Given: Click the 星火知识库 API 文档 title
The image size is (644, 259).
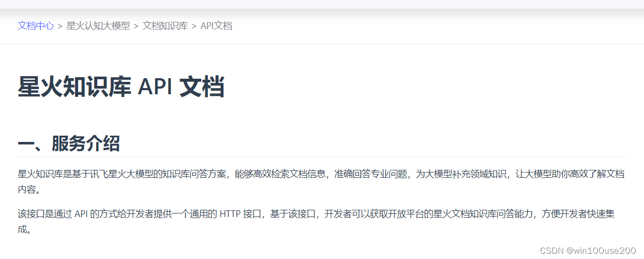Looking at the screenshot, I should click(121, 87).
